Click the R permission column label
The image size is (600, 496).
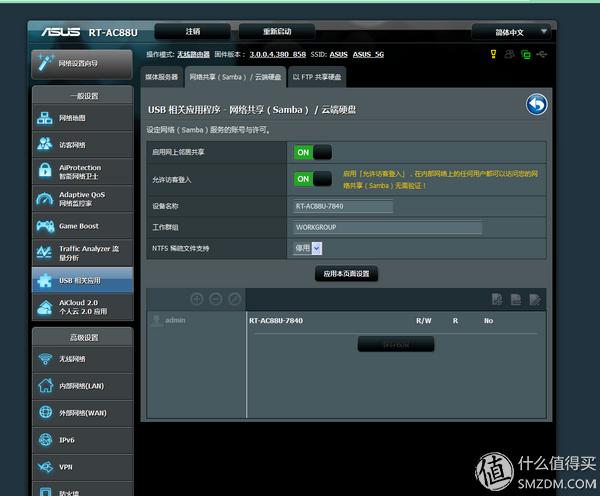tap(455, 321)
